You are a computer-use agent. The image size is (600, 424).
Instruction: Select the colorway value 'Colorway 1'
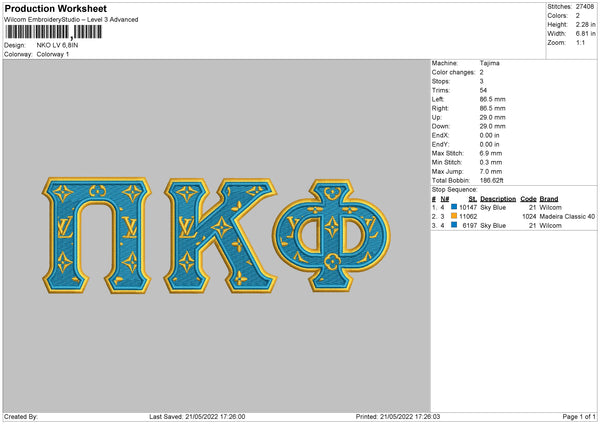coord(53,54)
